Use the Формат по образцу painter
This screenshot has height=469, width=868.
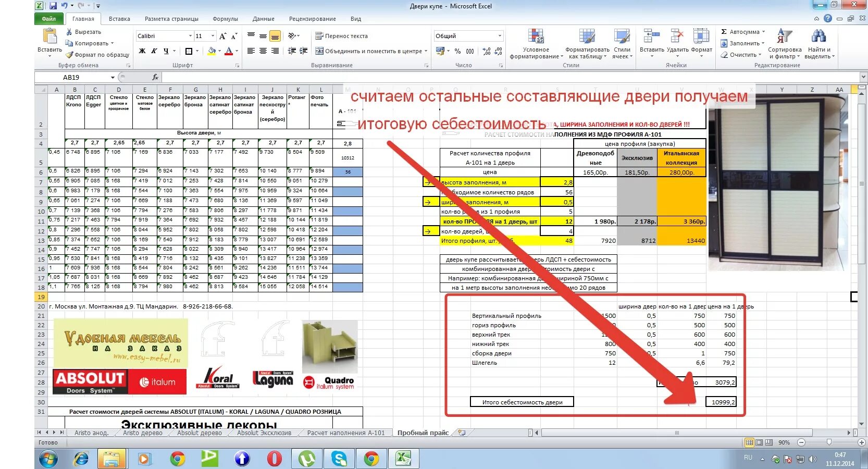[x=97, y=55]
